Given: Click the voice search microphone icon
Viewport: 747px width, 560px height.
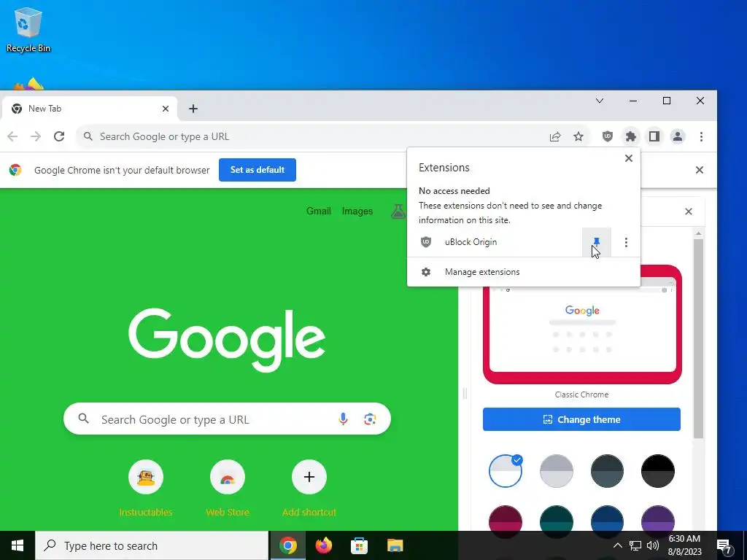Looking at the screenshot, I should [343, 419].
